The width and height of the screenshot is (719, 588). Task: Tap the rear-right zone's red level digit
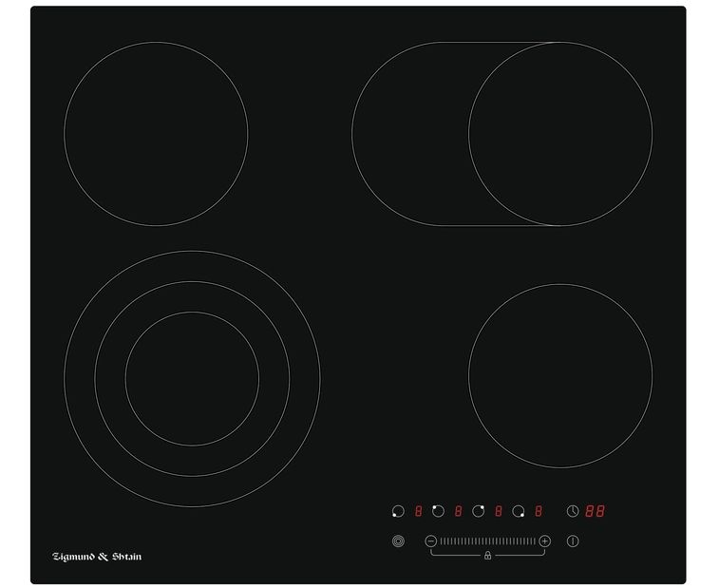pyautogui.click(x=499, y=511)
